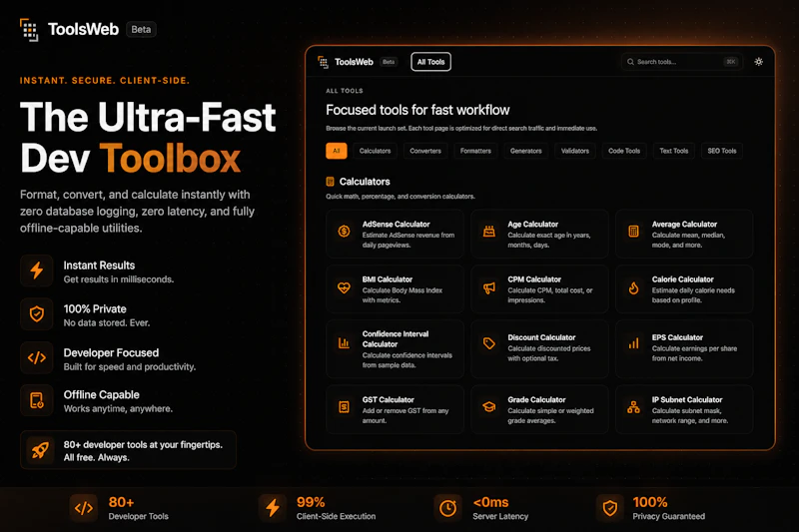Click the Beta badge beside the ToolsWeb title
The height and width of the screenshot is (532, 799).
click(141, 30)
